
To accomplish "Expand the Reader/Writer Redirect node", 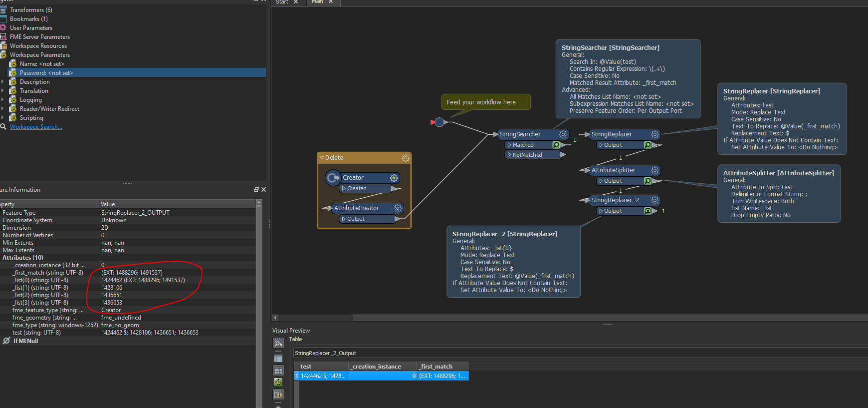I will (2, 109).
